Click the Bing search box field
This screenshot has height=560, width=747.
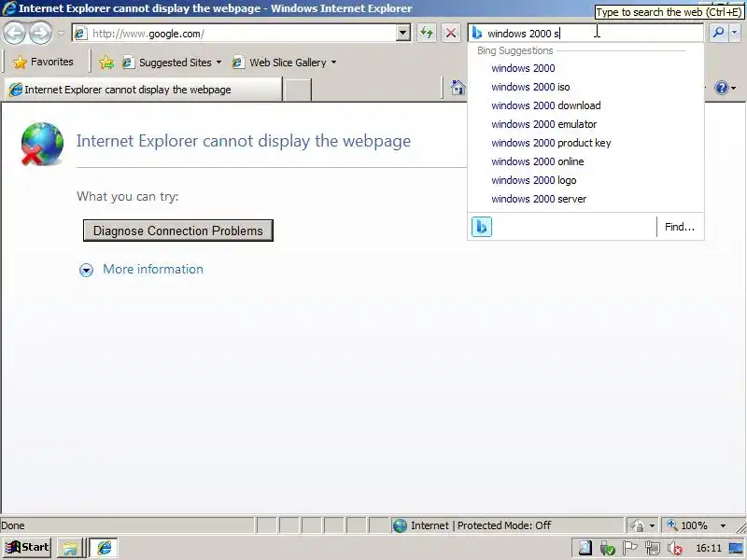(586, 34)
